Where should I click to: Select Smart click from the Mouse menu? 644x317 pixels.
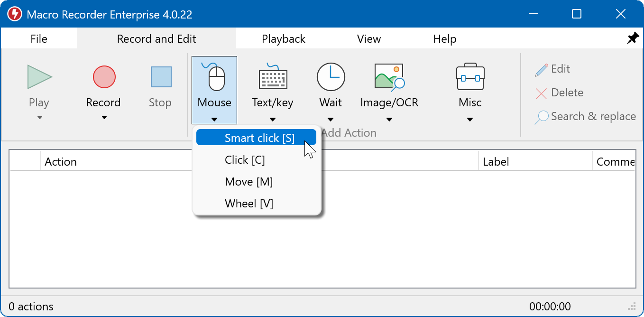(256, 138)
